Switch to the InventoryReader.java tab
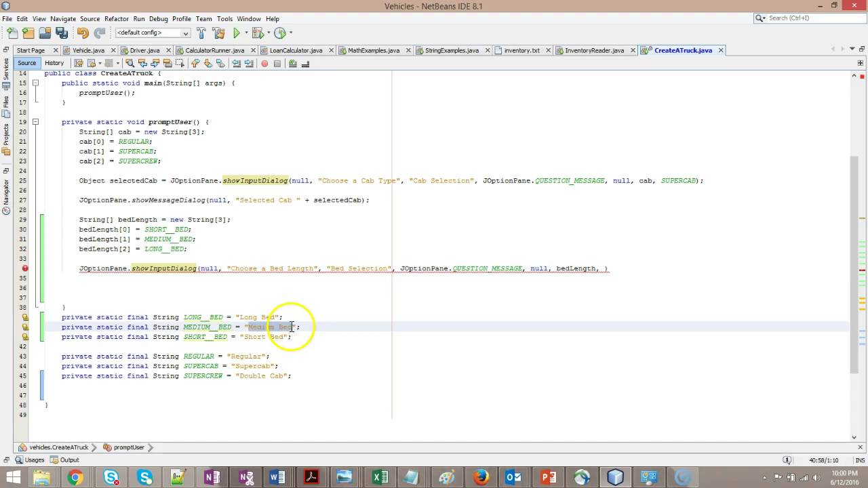Screen dimensions: 868x488 coord(594,50)
